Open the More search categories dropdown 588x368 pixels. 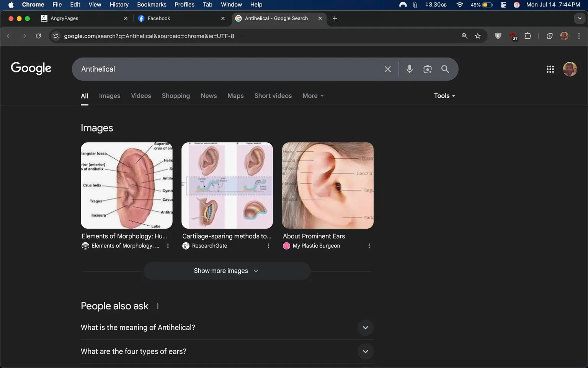click(312, 95)
